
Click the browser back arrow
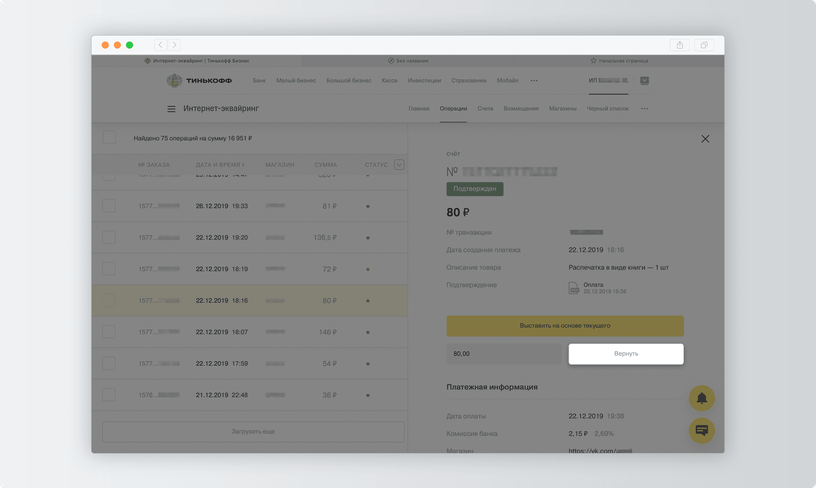coord(160,45)
